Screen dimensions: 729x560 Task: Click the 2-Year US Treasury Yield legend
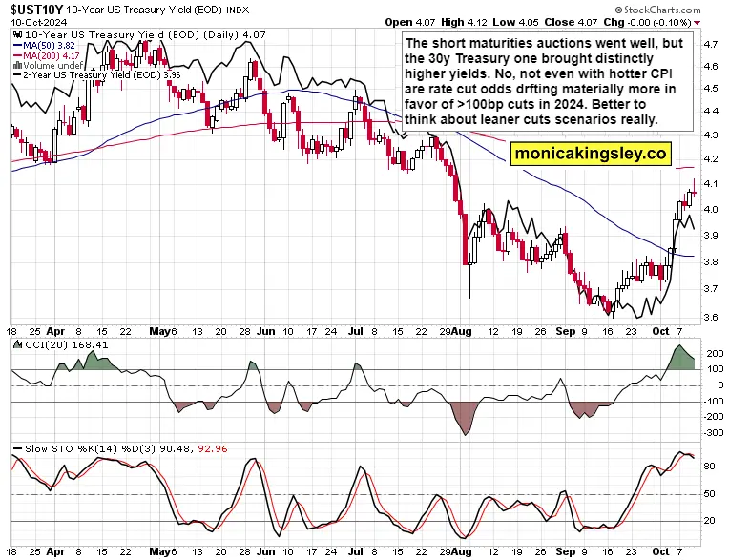coord(96,74)
